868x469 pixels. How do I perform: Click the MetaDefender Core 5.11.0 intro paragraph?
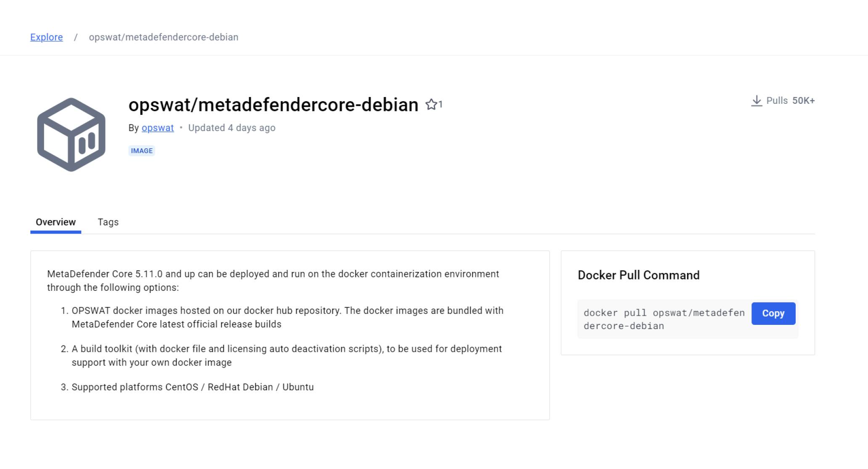pyautogui.click(x=273, y=281)
